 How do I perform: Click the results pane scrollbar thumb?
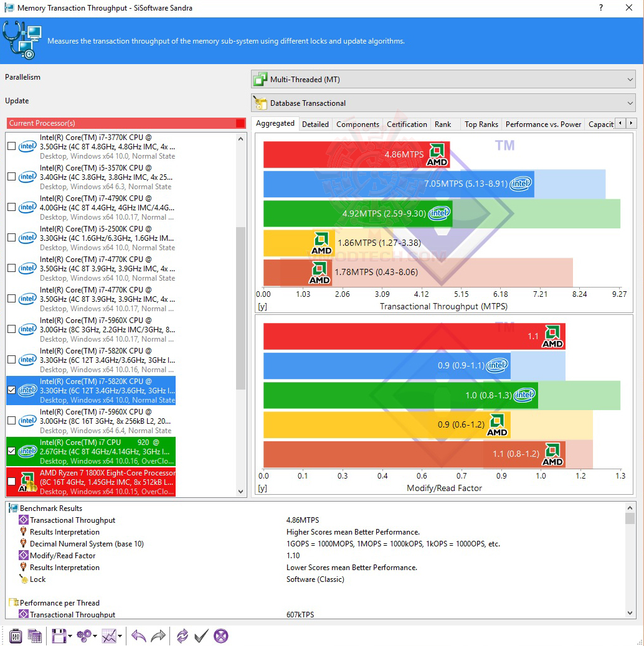click(630, 518)
